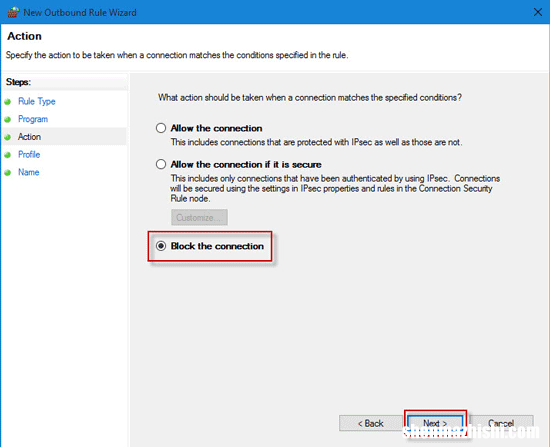Go to the Program step
The image size is (550, 447).
(x=33, y=119)
